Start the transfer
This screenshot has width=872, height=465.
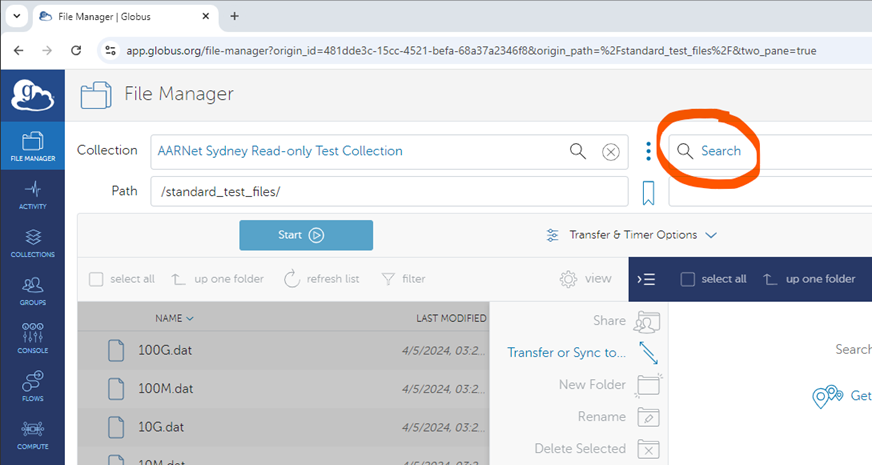click(x=306, y=235)
